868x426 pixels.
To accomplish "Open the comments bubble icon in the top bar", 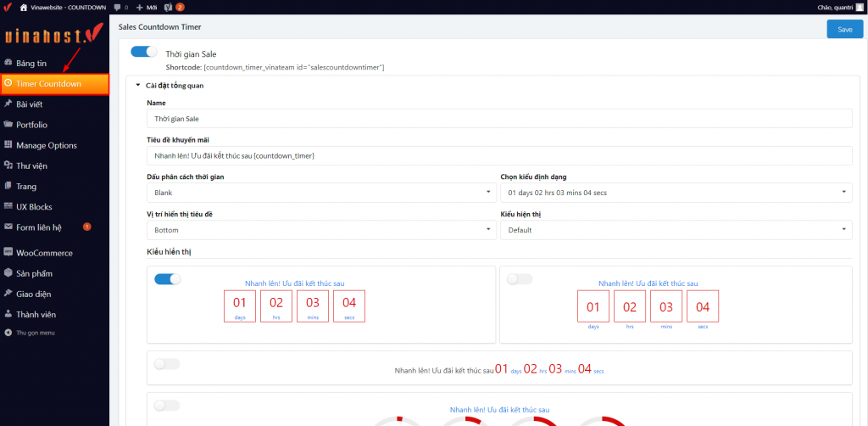I will pos(117,7).
